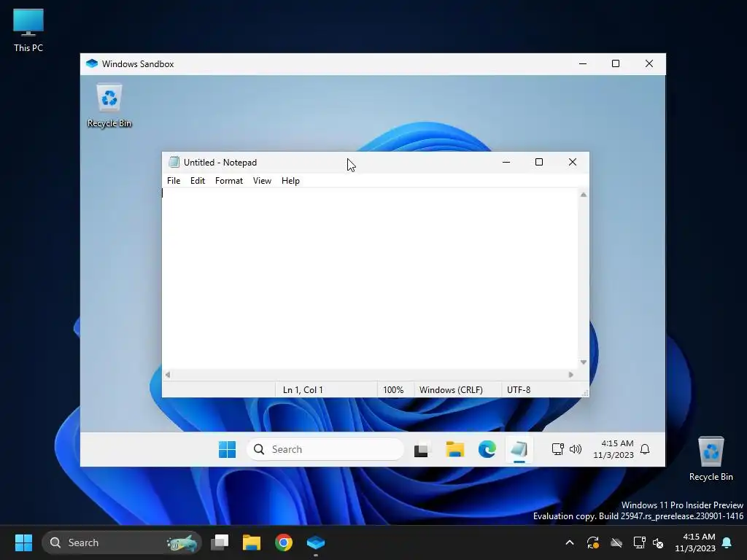
Task: Click the host muted volume tray icon
Action: coord(658,542)
